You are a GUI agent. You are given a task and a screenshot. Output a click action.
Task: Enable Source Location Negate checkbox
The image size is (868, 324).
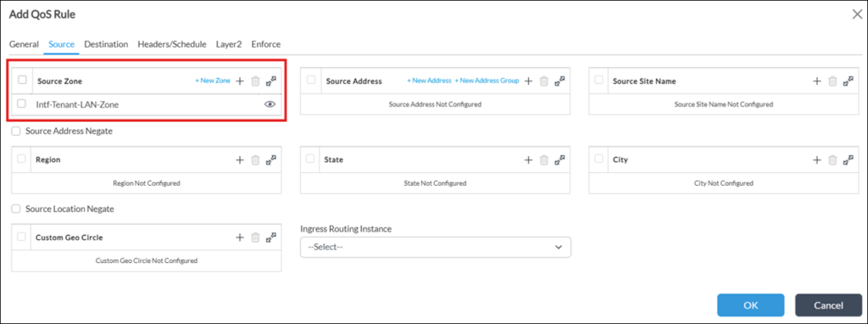coord(16,209)
